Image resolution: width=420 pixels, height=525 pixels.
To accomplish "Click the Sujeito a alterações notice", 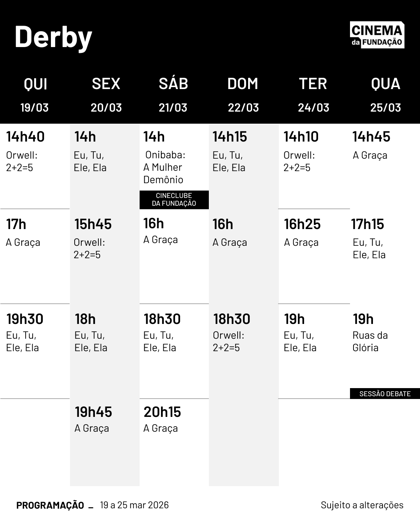I will coord(362,505).
